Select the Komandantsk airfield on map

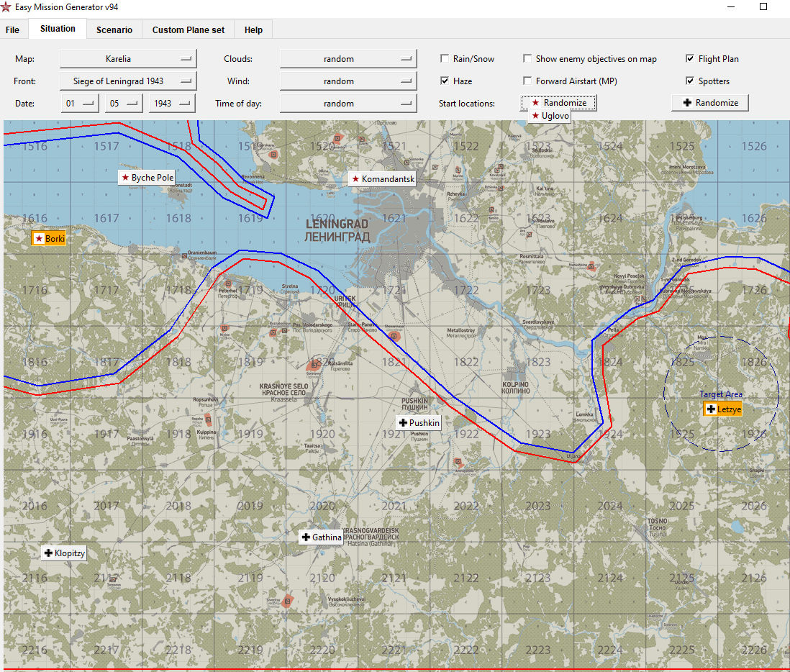coord(382,178)
